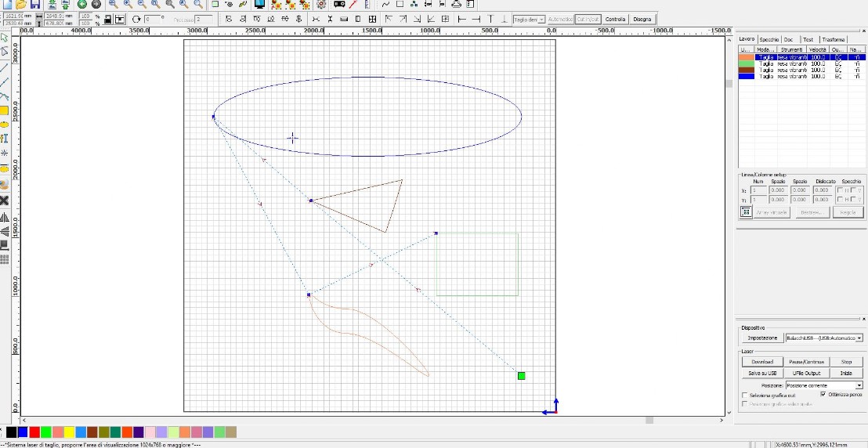Click the settings gear icon in toolbar
Image resolution: width=868 pixels, height=448 pixels.
click(x=321, y=4)
